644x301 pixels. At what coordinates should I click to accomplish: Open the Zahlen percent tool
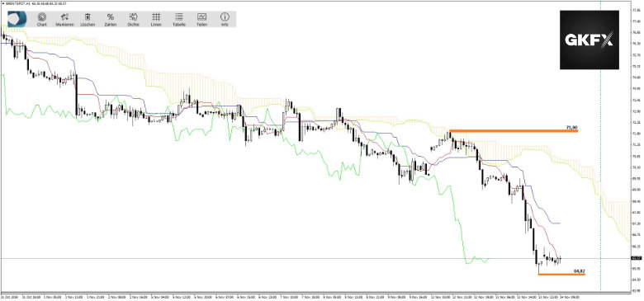click(x=111, y=19)
